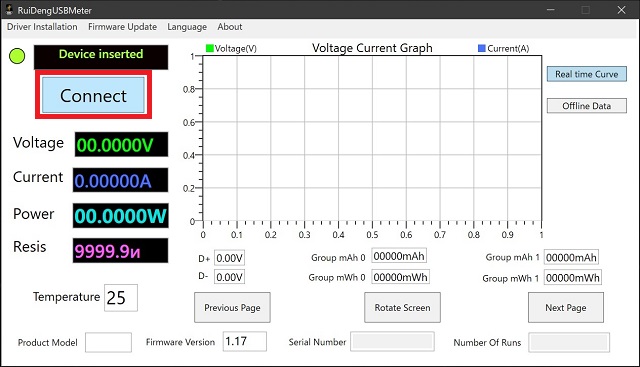Viewport: 640px width, 367px height.
Task: Go to Next Page
Action: [x=566, y=307]
